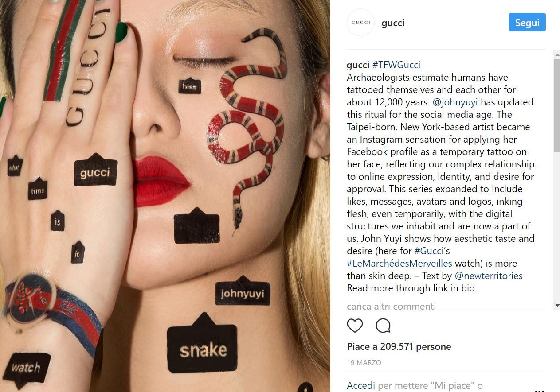Open the #TFWGucci hashtag
Viewport: 560px width, 392px height.
[x=396, y=65]
